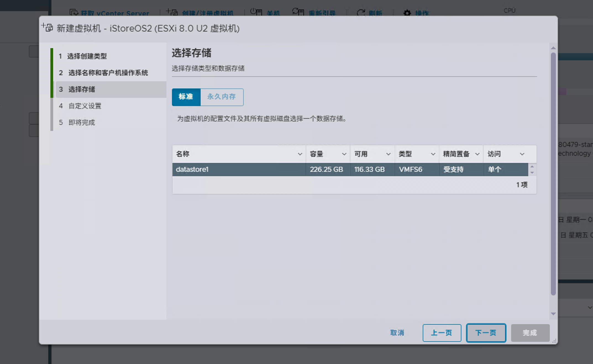
Task: Click the 下一页 button
Action: (x=486, y=333)
